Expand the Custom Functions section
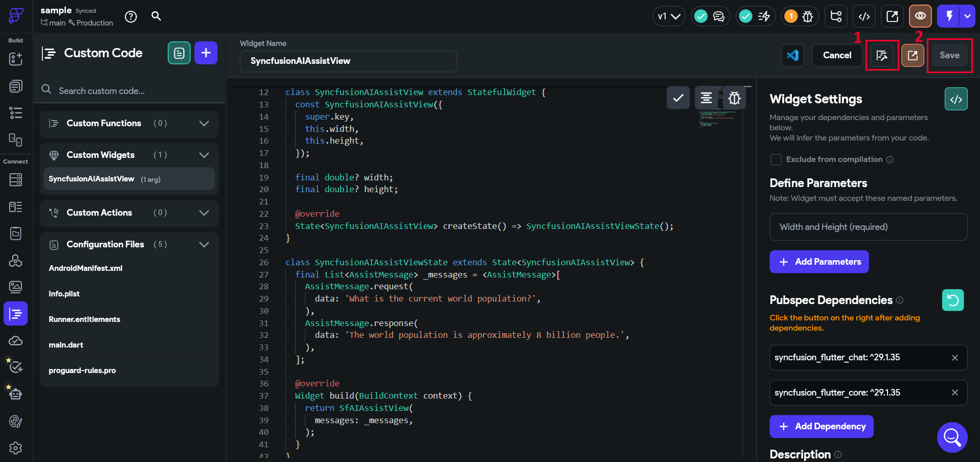Viewport: 980px width, 462px height. [204, 123]
